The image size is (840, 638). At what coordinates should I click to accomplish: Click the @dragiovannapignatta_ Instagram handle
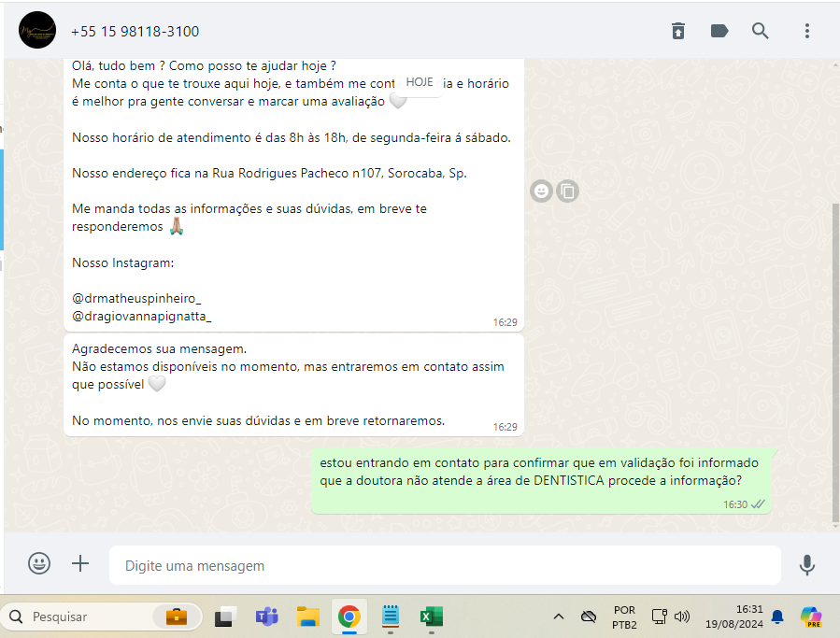(142, 317)
